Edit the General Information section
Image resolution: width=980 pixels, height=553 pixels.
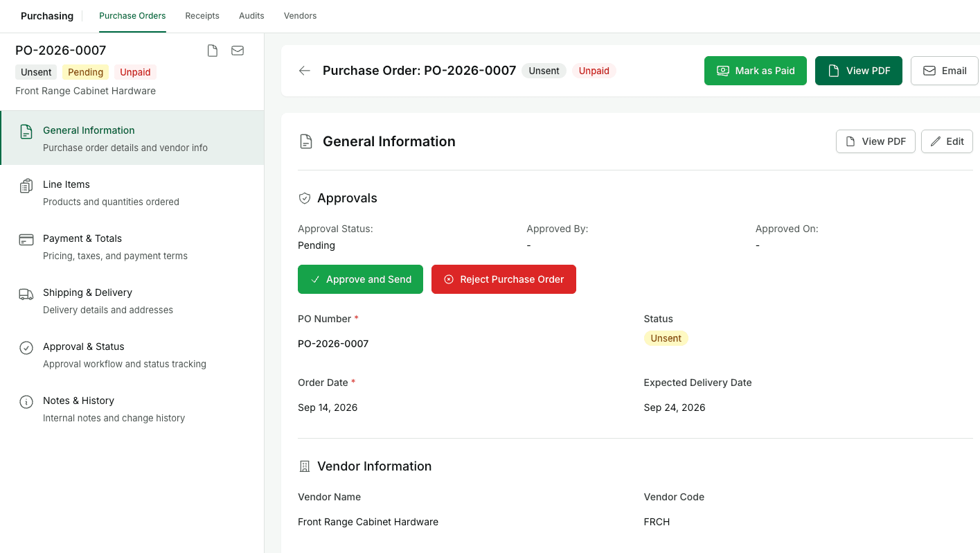[947, 141]
